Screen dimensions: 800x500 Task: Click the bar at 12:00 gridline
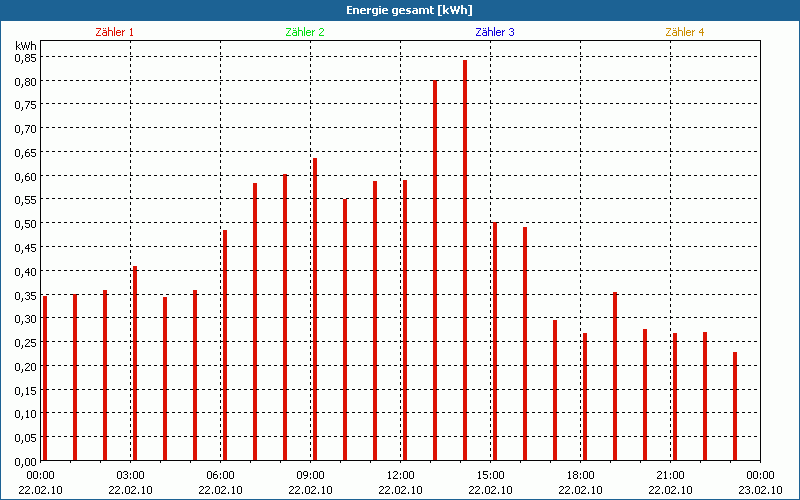405,320
